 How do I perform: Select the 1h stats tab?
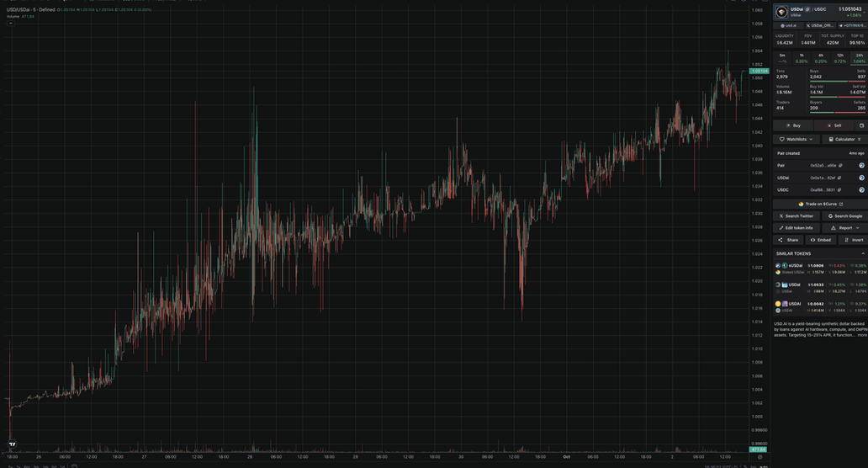[802, 58]
